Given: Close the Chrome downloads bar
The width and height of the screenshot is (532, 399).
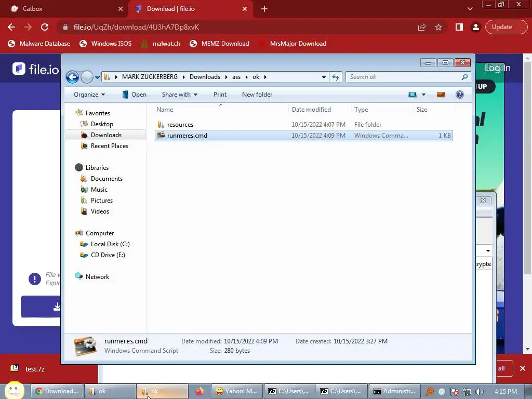Looking at the screenshot, I should click(523, 368).
